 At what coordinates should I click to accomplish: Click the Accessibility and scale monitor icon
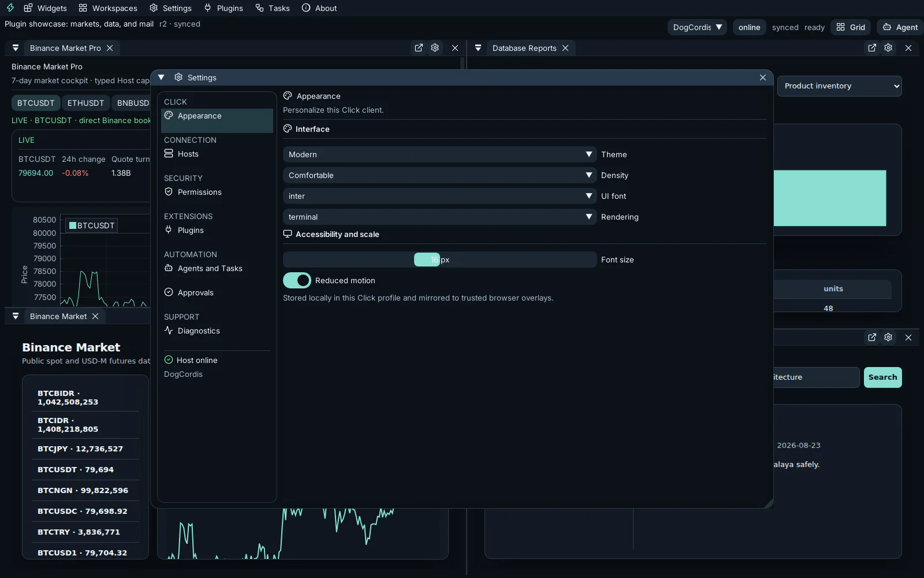(288, 234)
